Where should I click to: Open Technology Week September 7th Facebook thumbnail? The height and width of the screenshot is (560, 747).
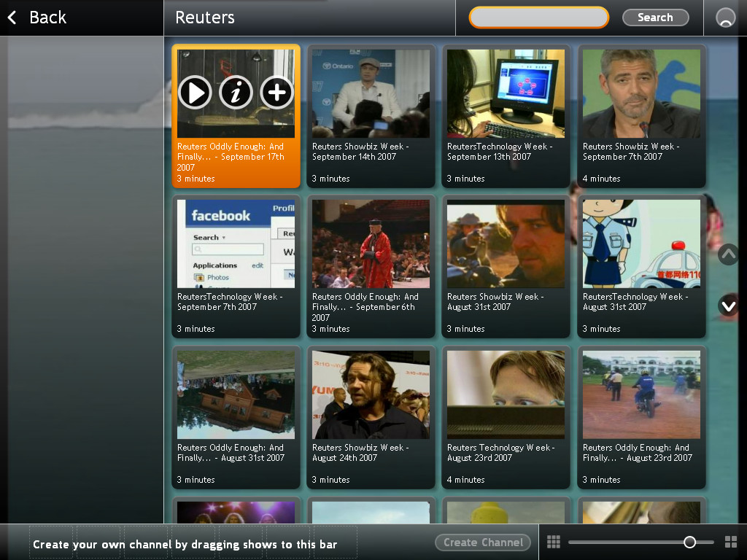236,244
